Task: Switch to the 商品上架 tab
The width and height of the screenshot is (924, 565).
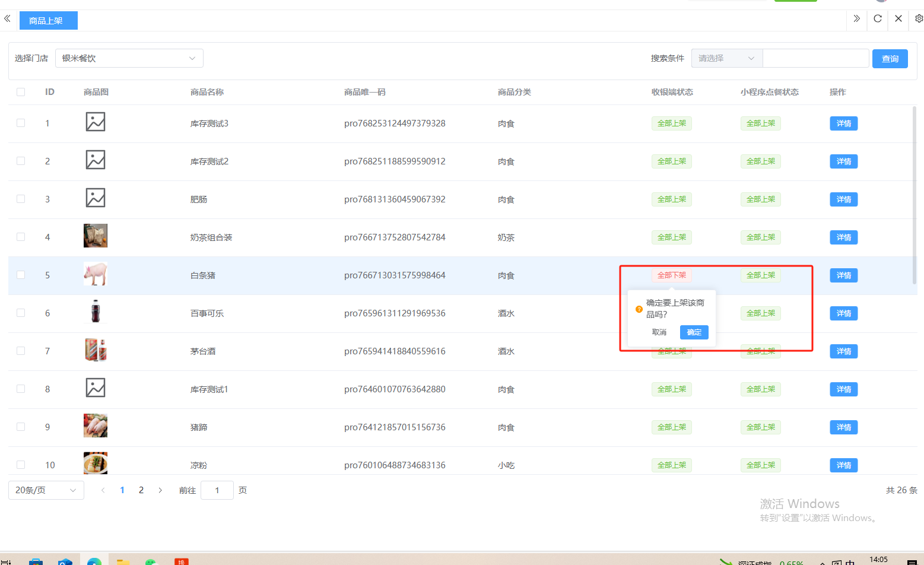Action: pyautogui.click(x=46, y=21)
